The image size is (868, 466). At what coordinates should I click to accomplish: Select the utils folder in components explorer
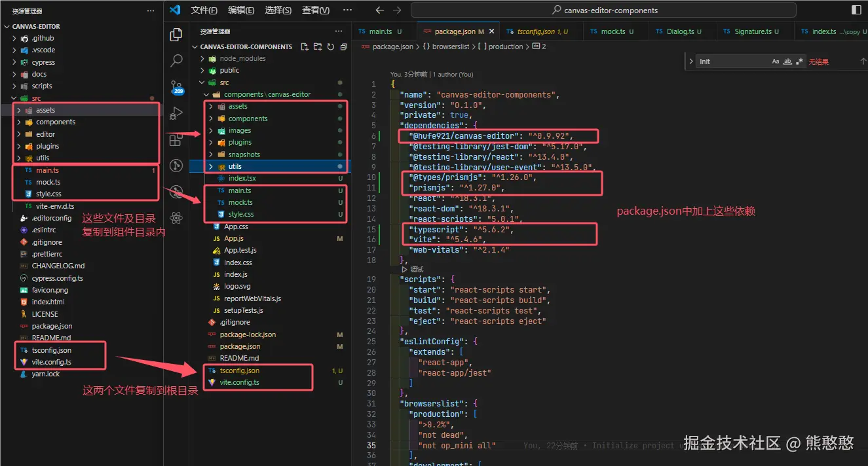[x=269, y=166]
